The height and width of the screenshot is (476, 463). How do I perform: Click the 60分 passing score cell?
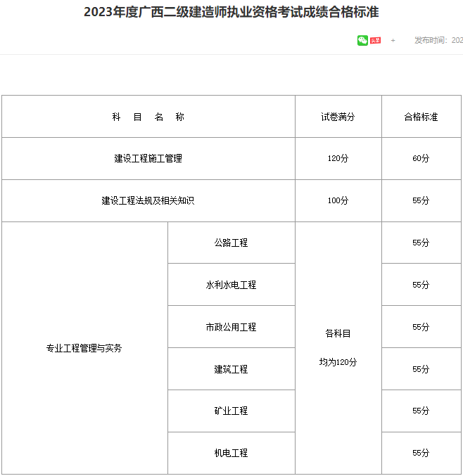point(421,158)
